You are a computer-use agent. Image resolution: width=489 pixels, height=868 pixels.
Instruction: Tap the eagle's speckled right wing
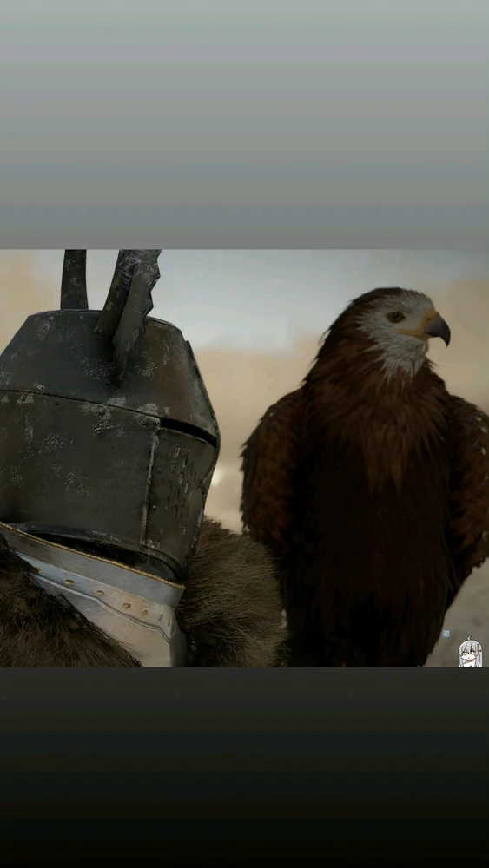tap(470, 487)
